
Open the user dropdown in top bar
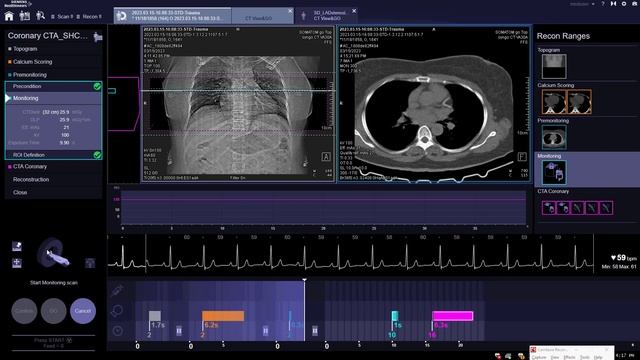click(x=582, y=4)
